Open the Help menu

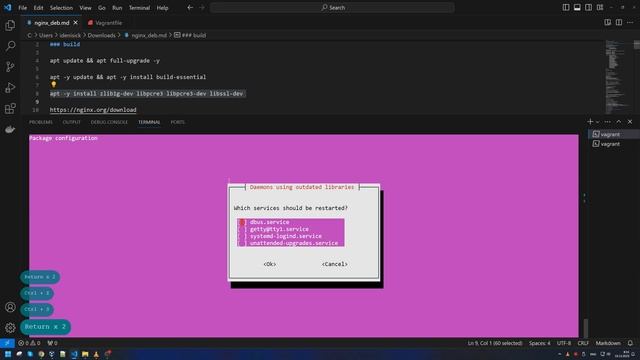pyautogui.click(x=162, y=8)
